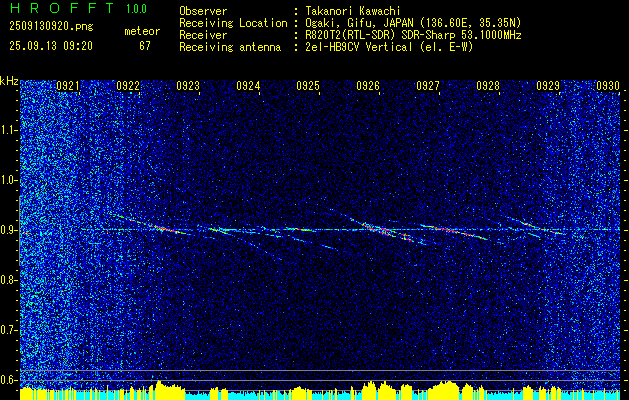The width and height of the screenshot is (629, 400).
Task: Click the 0921 time marker
Action: pos(68,86)
